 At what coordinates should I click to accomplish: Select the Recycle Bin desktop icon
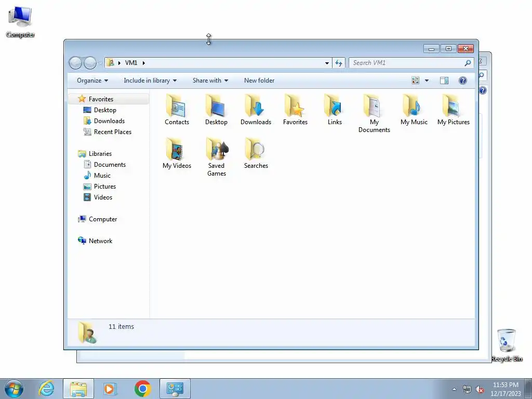(x=507, y=345)
